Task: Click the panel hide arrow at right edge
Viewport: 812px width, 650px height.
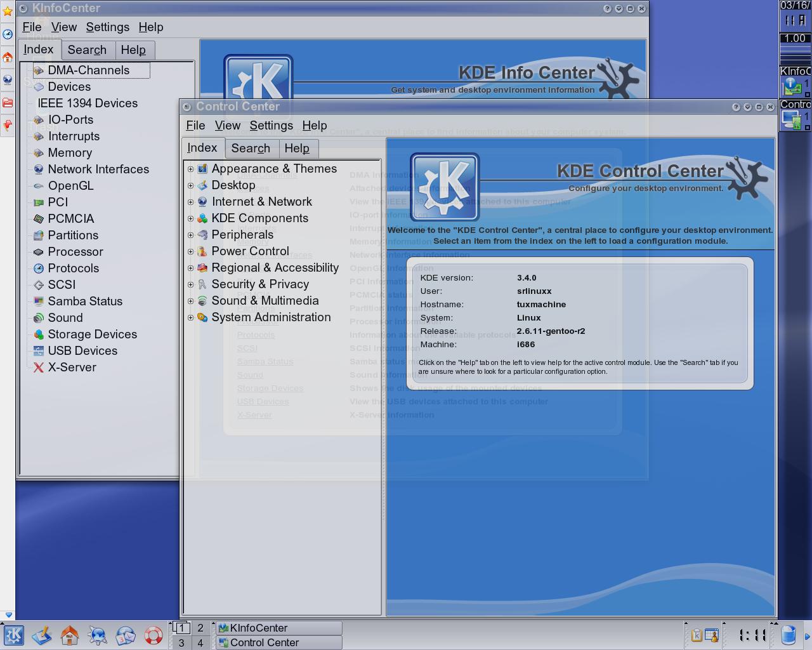Action: pos(808,635)
